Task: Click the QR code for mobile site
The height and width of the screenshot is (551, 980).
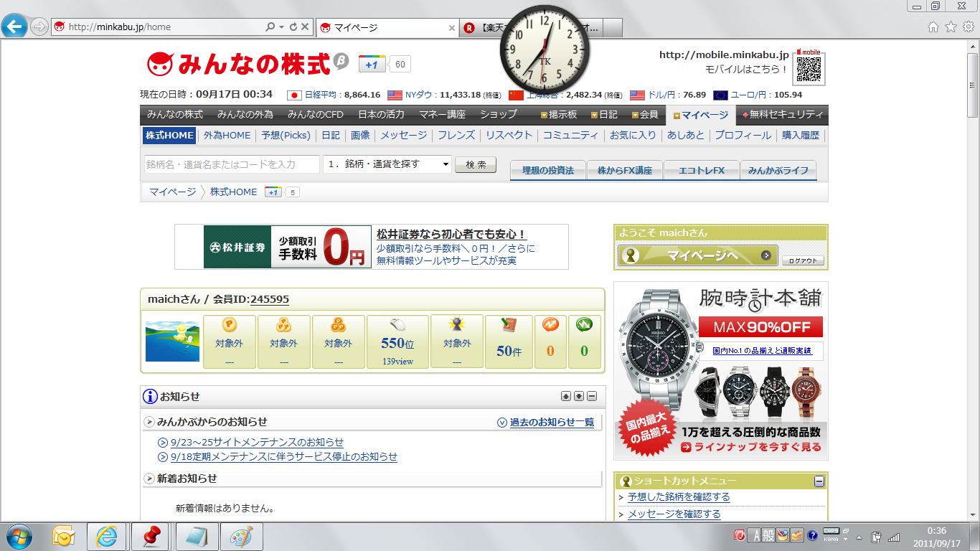Action: click(809, 69)
